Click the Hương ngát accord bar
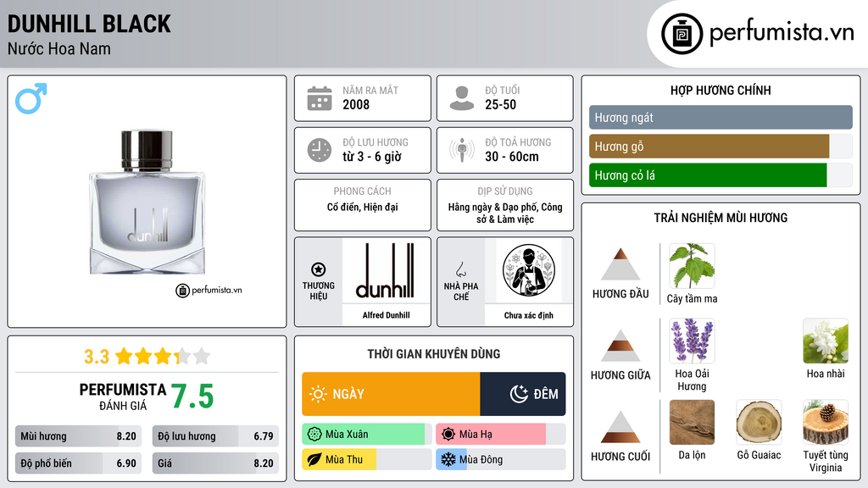 click(721, 117)
